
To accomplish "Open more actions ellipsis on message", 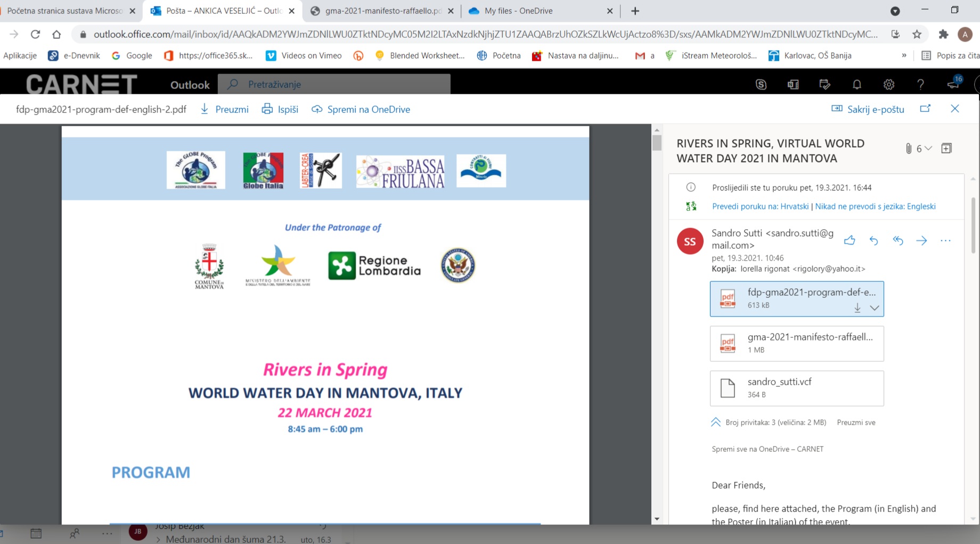I will pos(945,240).
